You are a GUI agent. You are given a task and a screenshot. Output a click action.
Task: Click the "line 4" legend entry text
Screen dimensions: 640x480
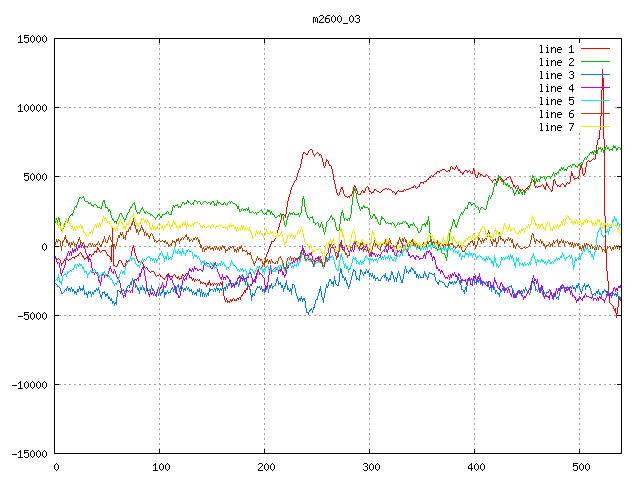coord(556,88)
